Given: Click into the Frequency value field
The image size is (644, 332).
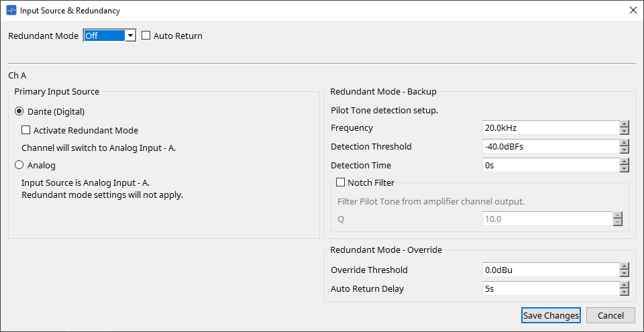Looking at the screenshot, I should [550, 127].
